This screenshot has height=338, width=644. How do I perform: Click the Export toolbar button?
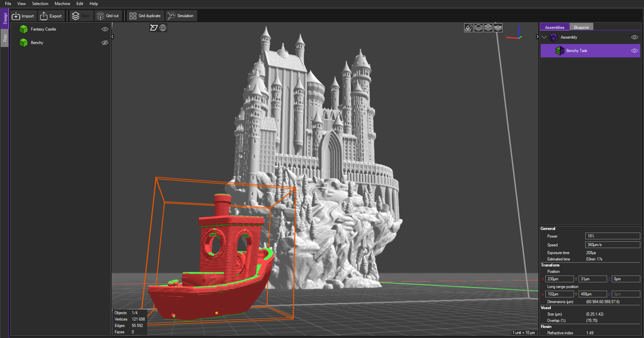pos(51,16)
